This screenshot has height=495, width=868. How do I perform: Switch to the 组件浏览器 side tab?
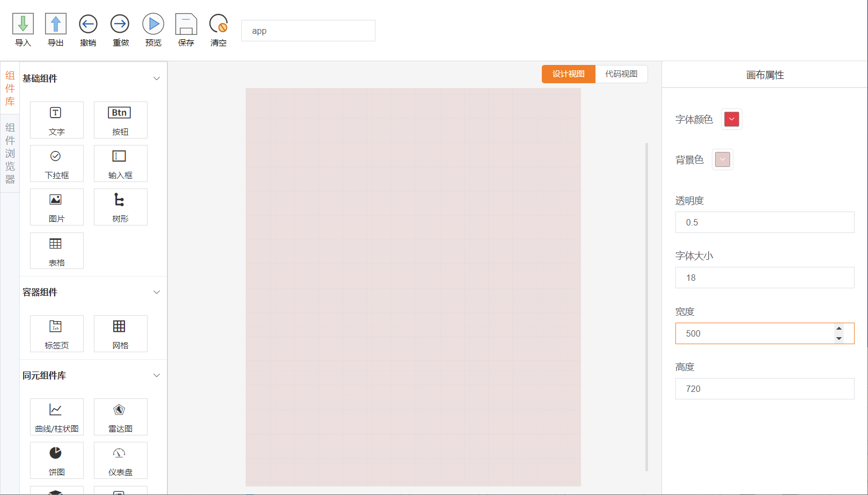pyautogui.click(x=10, y=154)
